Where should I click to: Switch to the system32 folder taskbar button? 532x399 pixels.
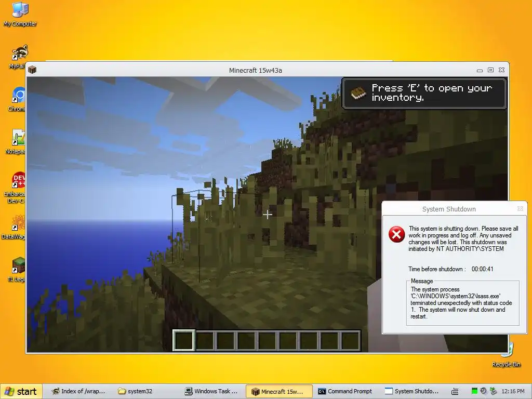(x=146, y=391)
